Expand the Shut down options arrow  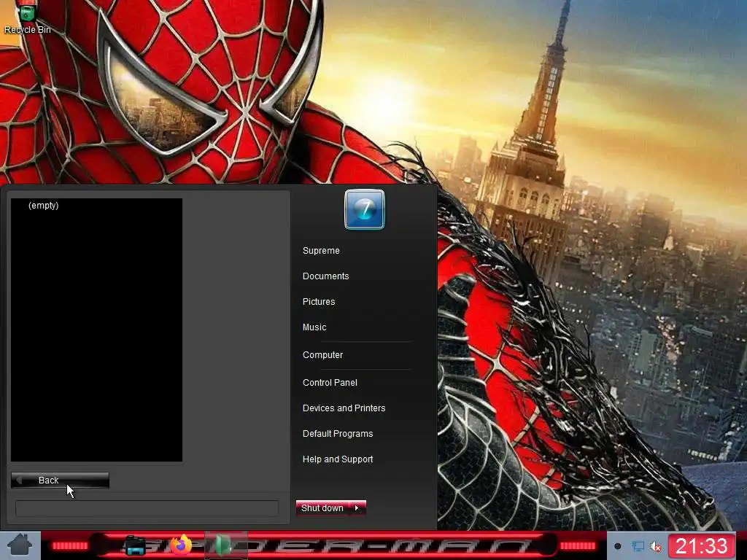pyautogui.click(x=357, y=508)
